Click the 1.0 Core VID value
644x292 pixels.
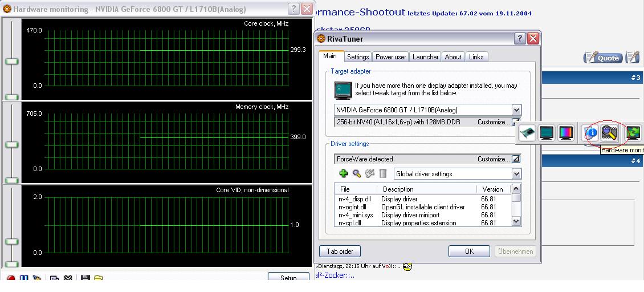click(295, 225)
